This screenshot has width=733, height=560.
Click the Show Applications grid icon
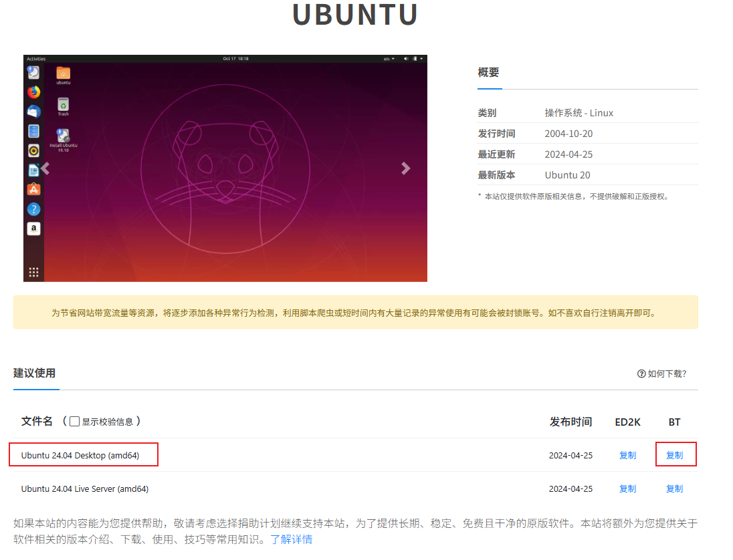coord(33,272)
